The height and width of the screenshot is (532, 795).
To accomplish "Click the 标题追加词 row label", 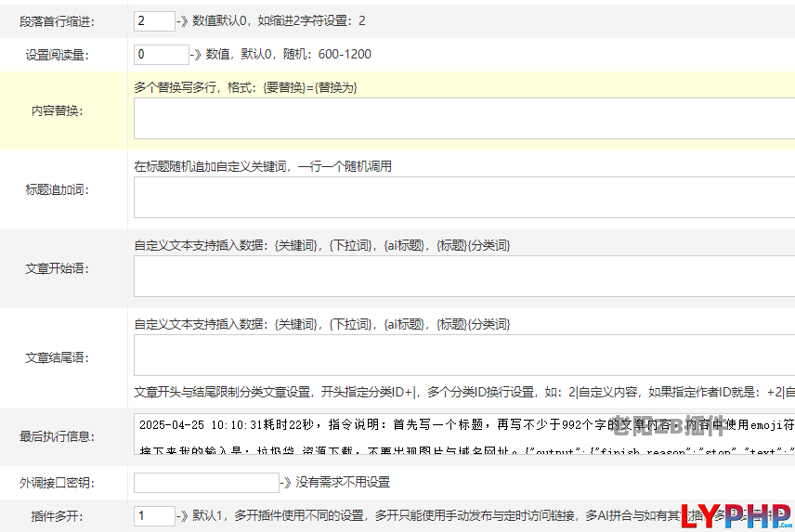I will tap(57, 190).
